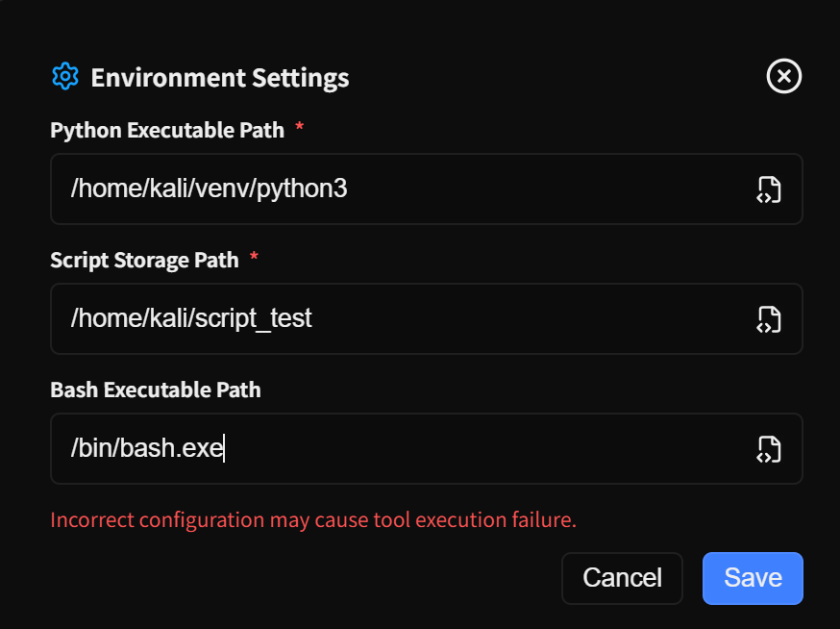The width and height of the screenshot is (840, 629).
Task: Open file picker for Script Storage Path
Action: pos(768,319)
